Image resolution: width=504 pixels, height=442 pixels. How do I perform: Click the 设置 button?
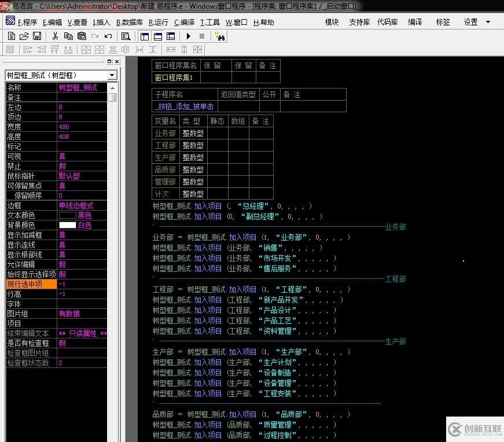pyautogui.click(x=470, y=22)
